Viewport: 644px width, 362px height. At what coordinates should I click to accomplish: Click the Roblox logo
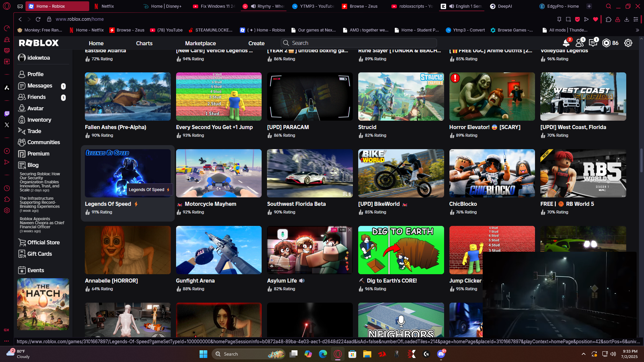tap(39, 43)
